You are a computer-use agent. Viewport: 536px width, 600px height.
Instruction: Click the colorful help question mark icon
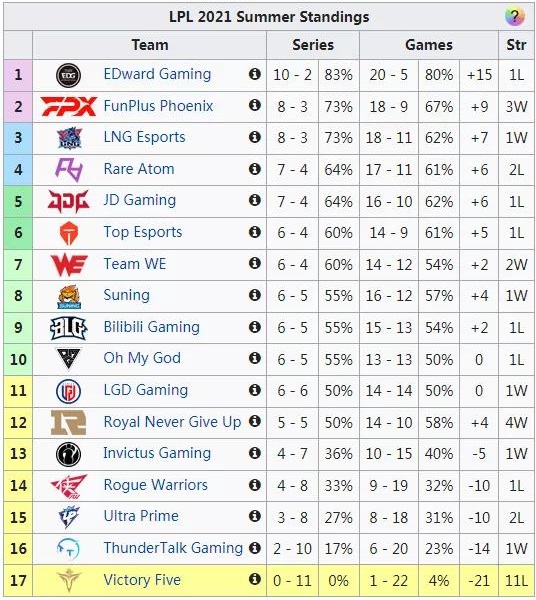[x=514, y=16]
